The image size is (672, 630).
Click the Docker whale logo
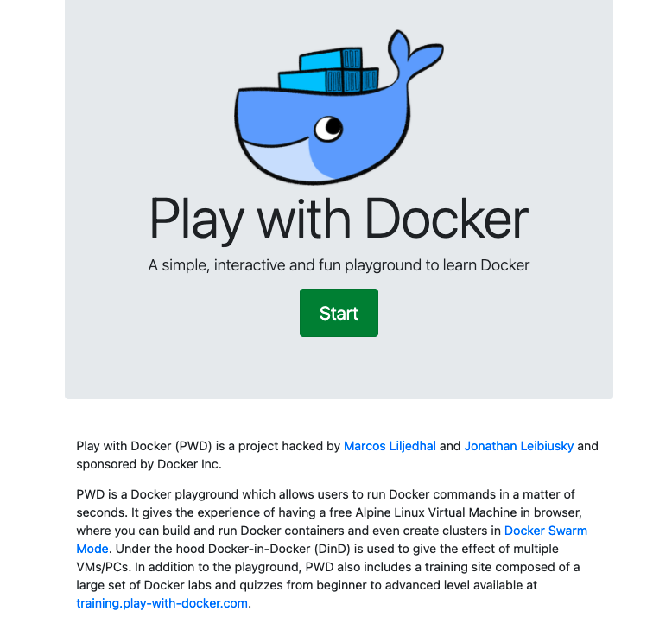[339, 107]
